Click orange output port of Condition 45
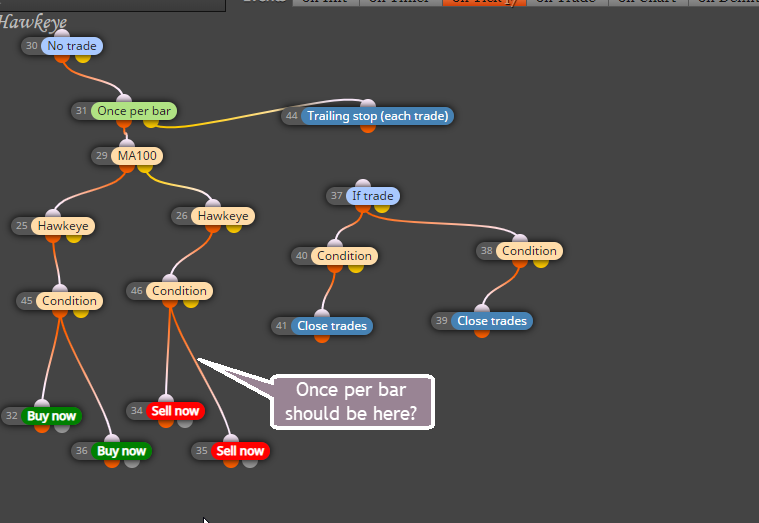759x523 pixels. pyautogui.click(x=60, y=313)
